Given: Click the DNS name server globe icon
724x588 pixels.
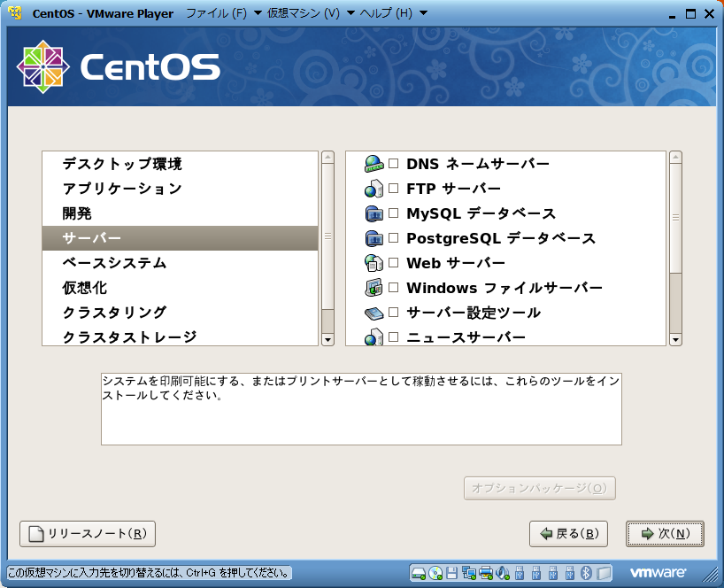Looking at the screenshot, I should [x=373, y=164].
